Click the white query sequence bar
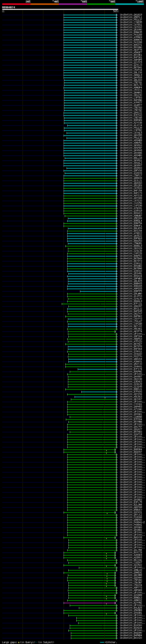This screenshot has width=146, height=644. [x=60, y=10]
